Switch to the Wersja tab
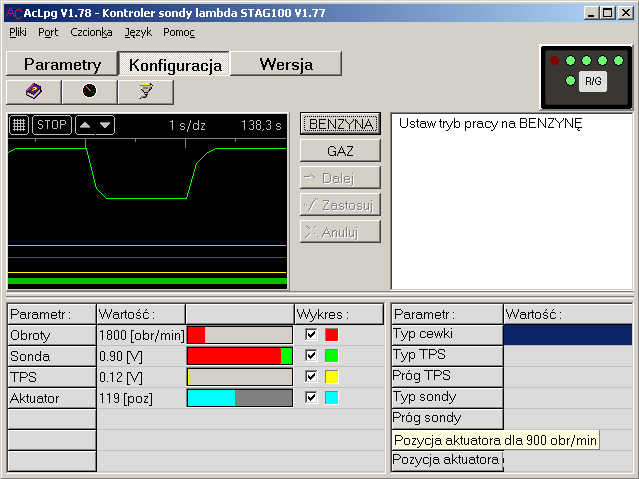 point(286,64)
